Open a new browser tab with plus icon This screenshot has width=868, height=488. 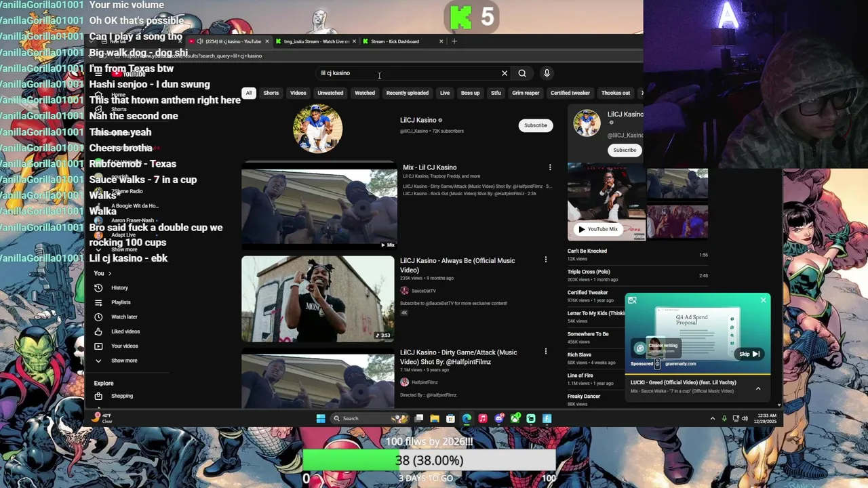(454, 41)
